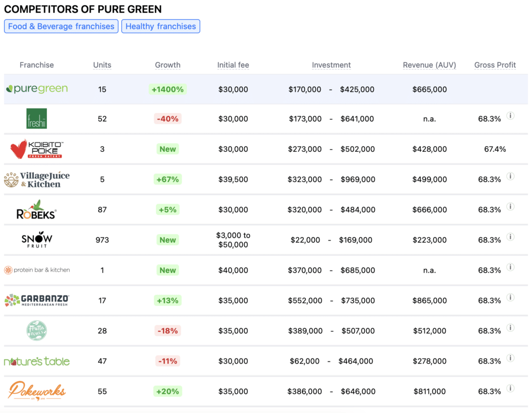
Task: Click the +20% growth badge
Action: tap(168, 391)
